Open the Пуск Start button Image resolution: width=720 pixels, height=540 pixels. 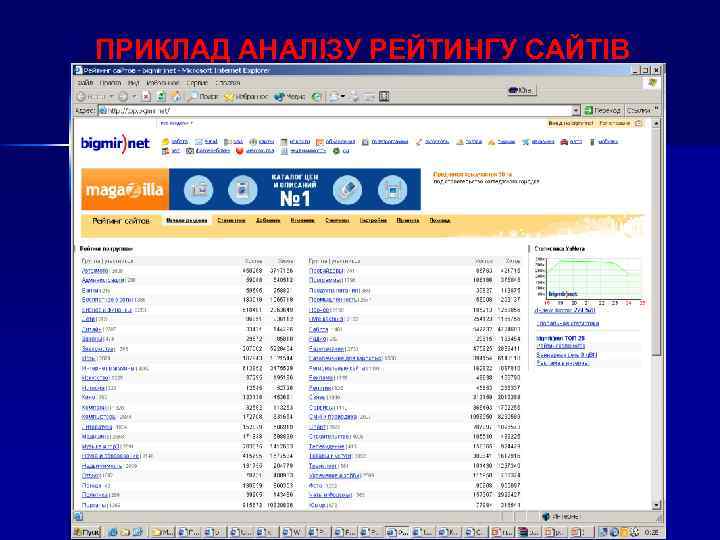click(86, 532)
